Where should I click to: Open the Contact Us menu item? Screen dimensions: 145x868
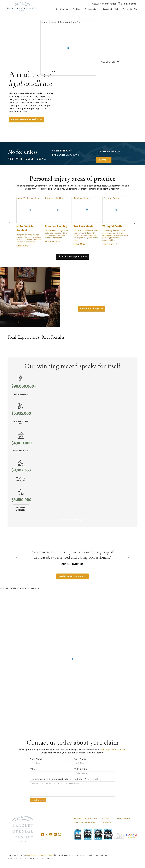[x=127, y=9]
